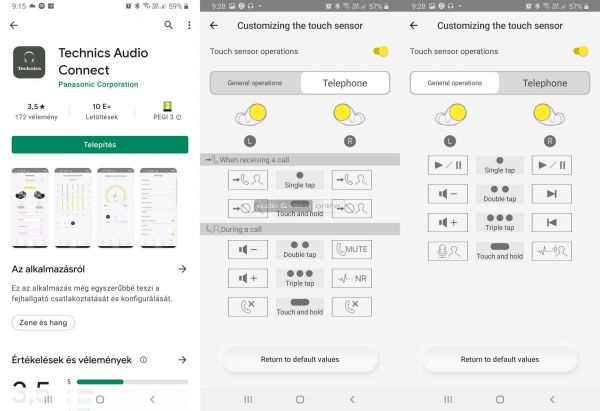Tap left earbud image in right screen
This screenshot has height=411, width=600.
point(451,115)
